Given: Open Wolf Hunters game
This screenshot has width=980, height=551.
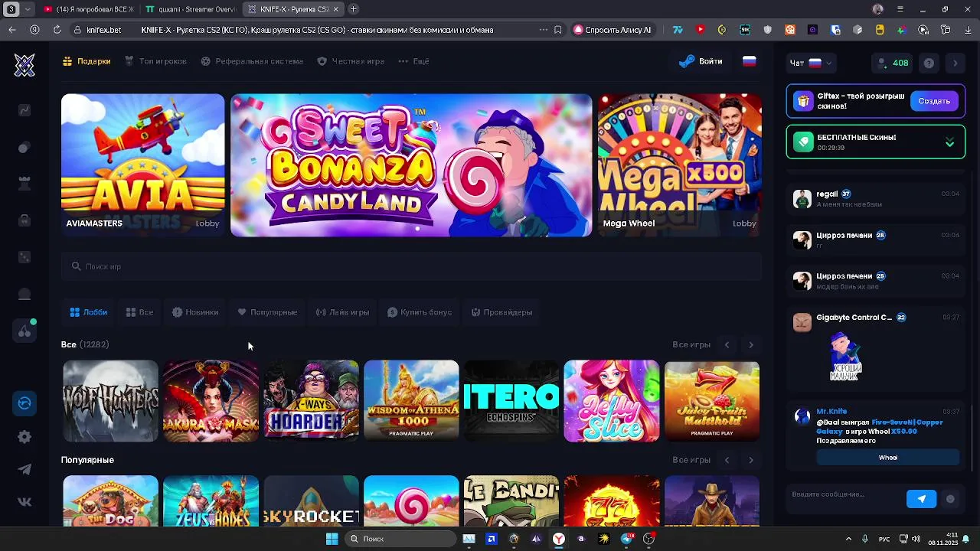Looking at the screenshot, I should [110, 401].
